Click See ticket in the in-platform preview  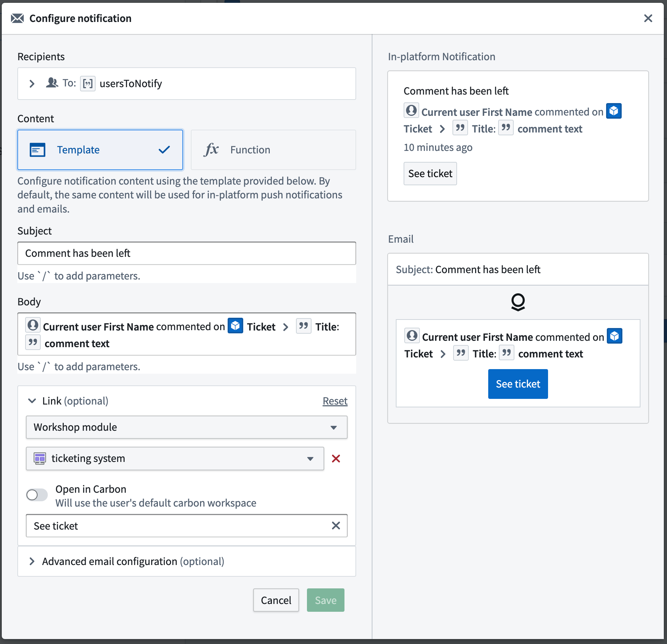coord(430,174)
